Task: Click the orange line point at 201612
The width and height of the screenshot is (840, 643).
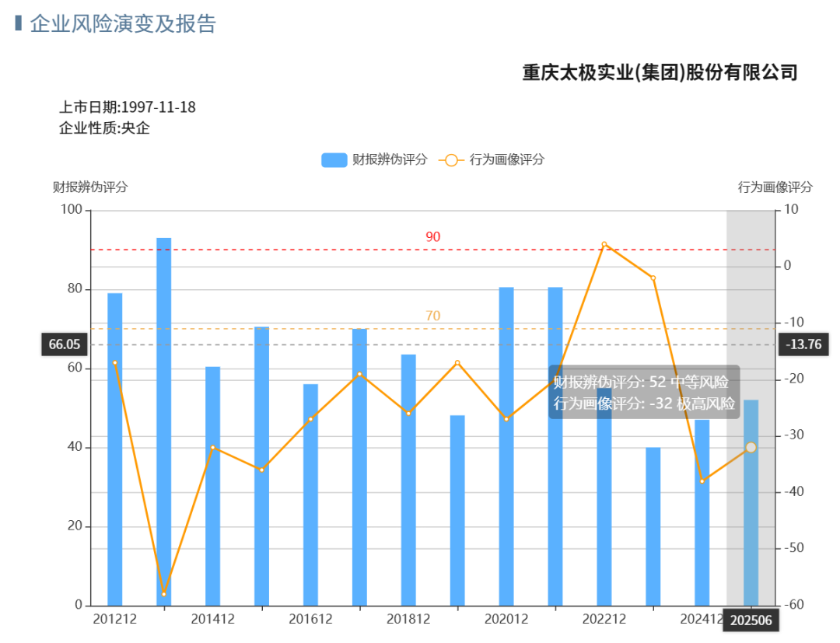Action: (310, 419)
